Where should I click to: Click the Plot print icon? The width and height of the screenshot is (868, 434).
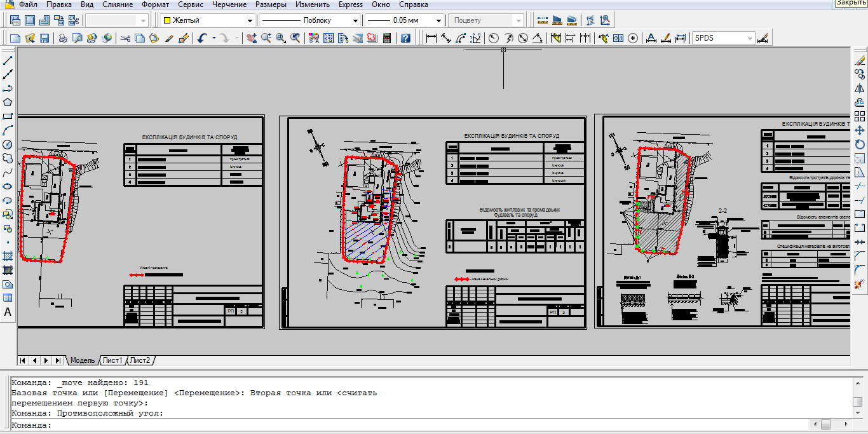[63, 38]
